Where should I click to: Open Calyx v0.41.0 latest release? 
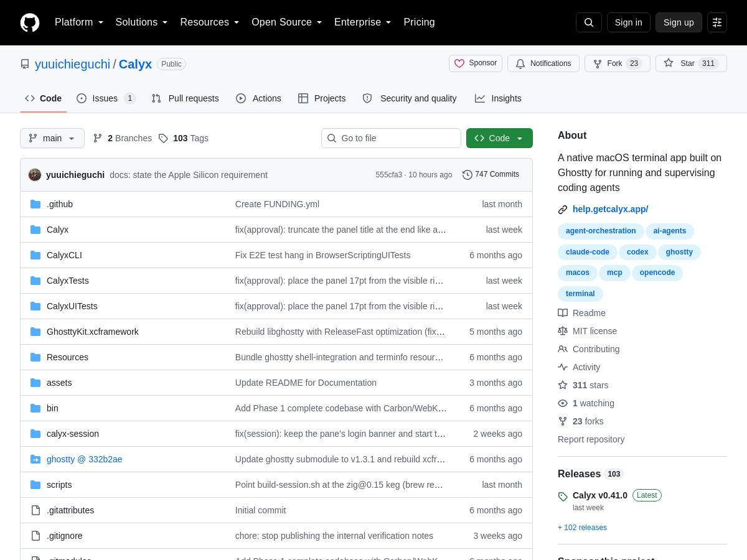[600, 495]
